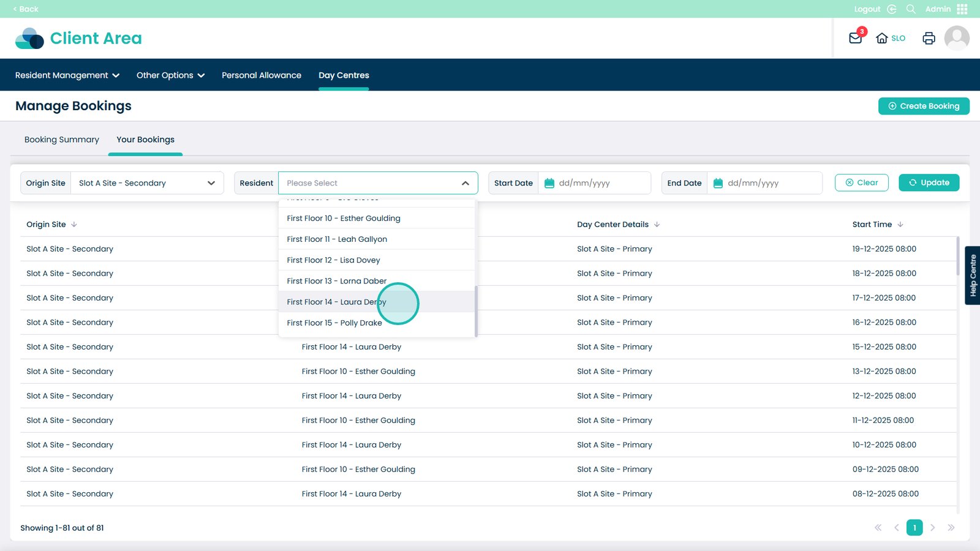
Task: Sort by Start Time column arrow
Action: pos(900,225)
